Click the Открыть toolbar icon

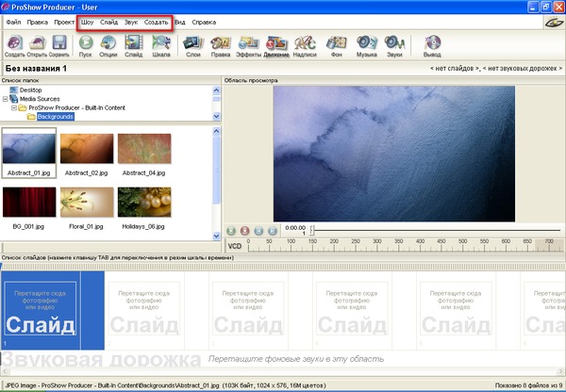(x=37, y=46)
